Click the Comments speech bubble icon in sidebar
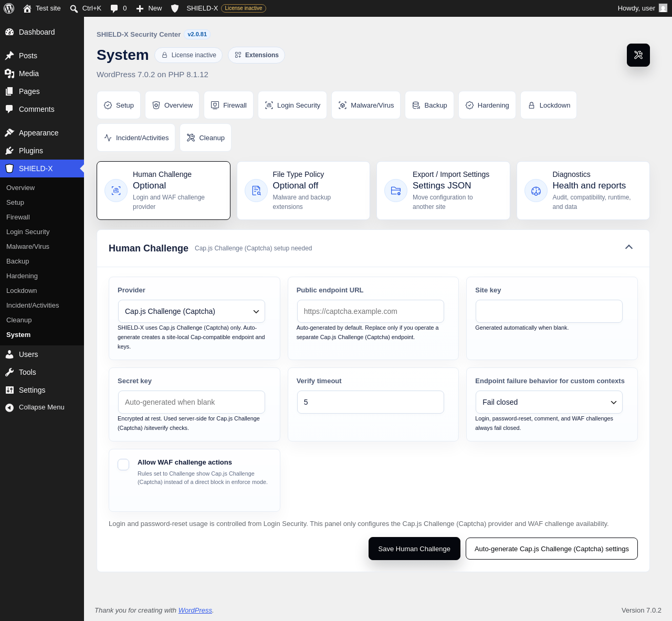The width and height of the screenshot is (672, 621). click(9, 109)
